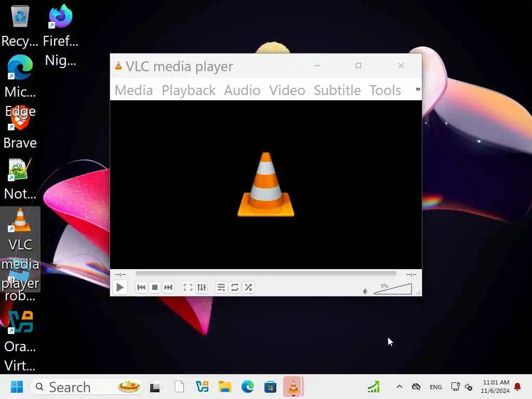532x399 pixels.
Task: Show hidden system tray icons
Action: point(400,387)
